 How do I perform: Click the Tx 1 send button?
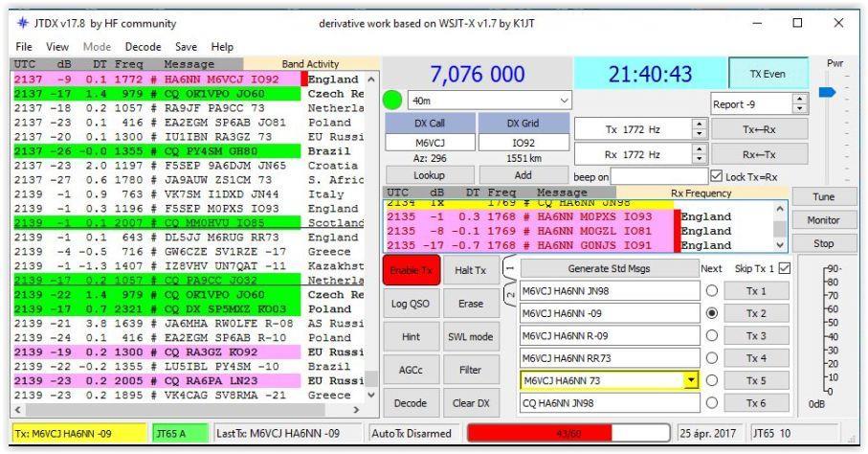756,290
